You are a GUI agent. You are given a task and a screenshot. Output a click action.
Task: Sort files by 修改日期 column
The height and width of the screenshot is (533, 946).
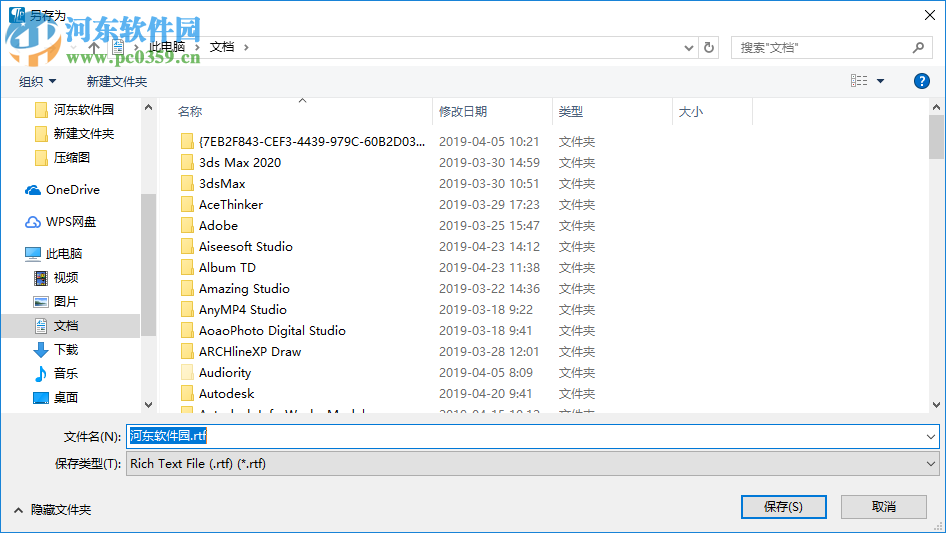(463, 112)
